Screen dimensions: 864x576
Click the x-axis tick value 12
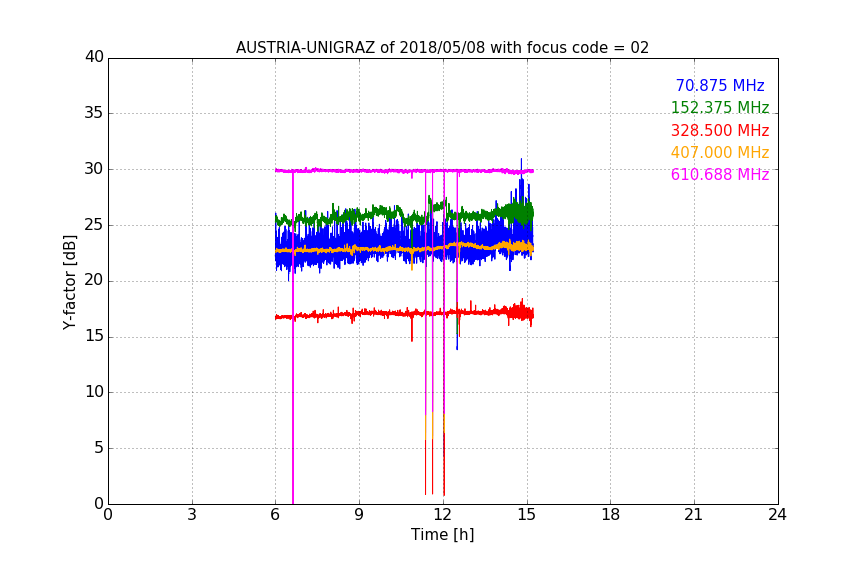(x=443, y=515)
